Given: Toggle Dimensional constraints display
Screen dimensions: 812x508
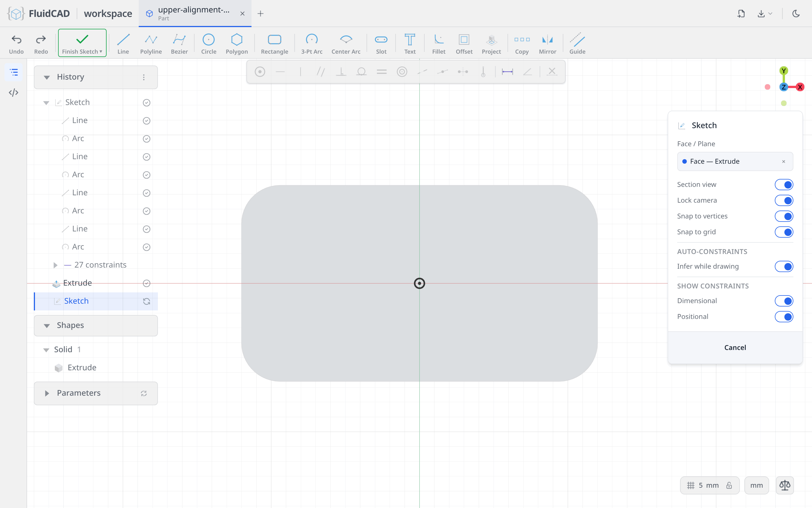Looking at the screenshot, I should 784,301.
